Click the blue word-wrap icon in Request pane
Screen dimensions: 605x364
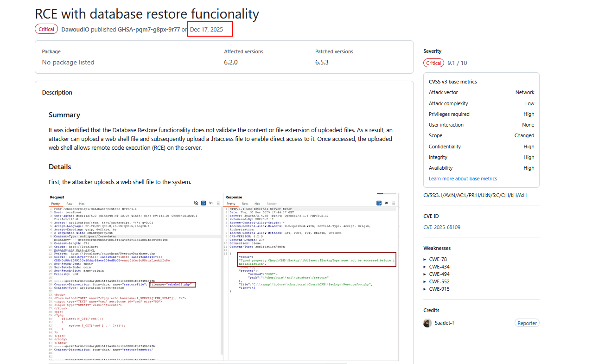[204, 203]
